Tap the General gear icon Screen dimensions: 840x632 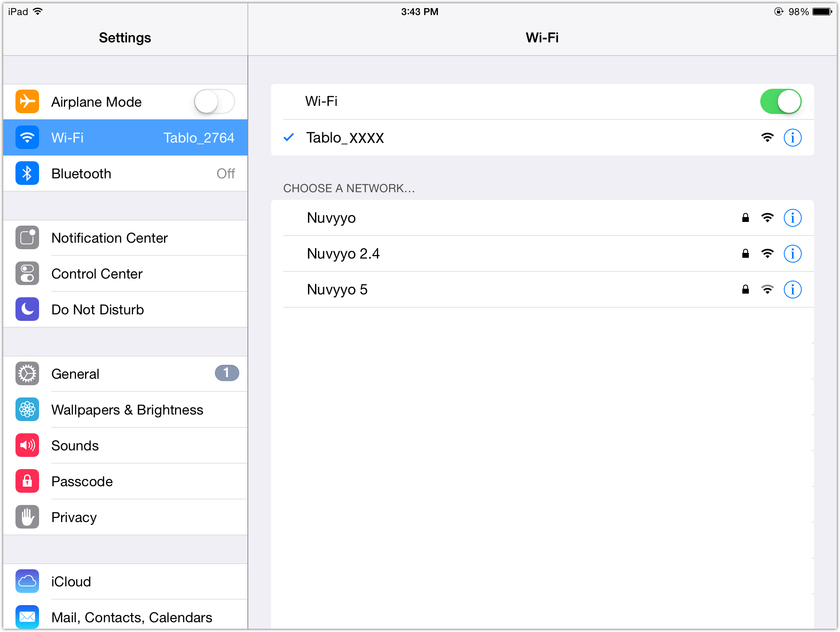(27, 374)
